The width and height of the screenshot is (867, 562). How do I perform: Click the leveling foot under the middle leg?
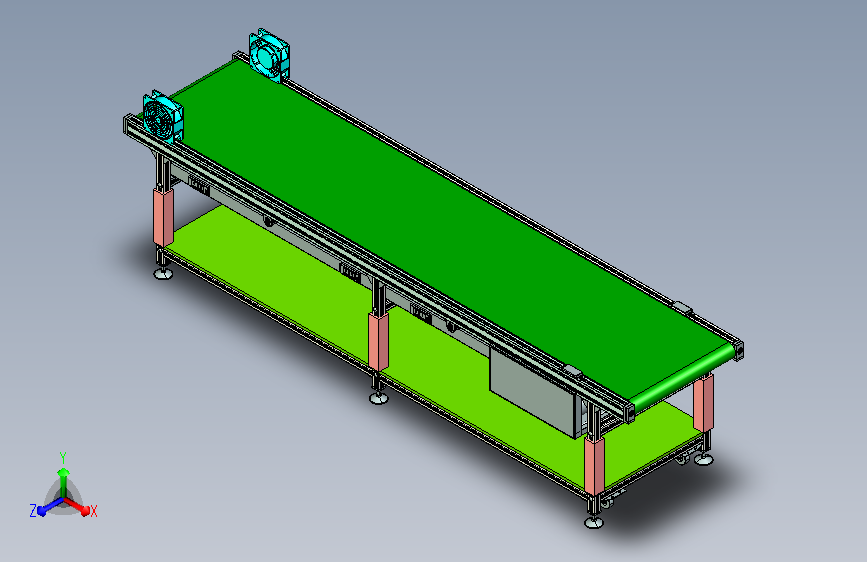point(379,397)
